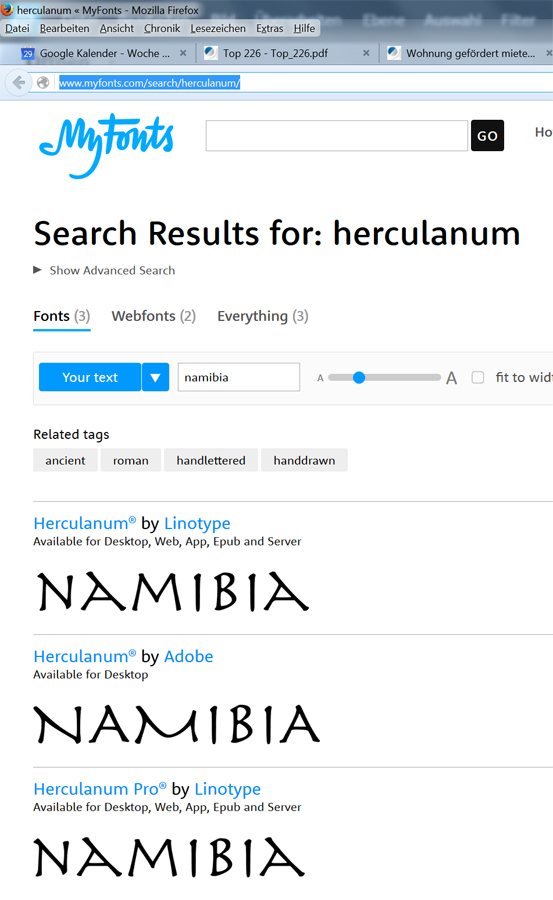Click the namibia sample text field

(x=239, y=377)
